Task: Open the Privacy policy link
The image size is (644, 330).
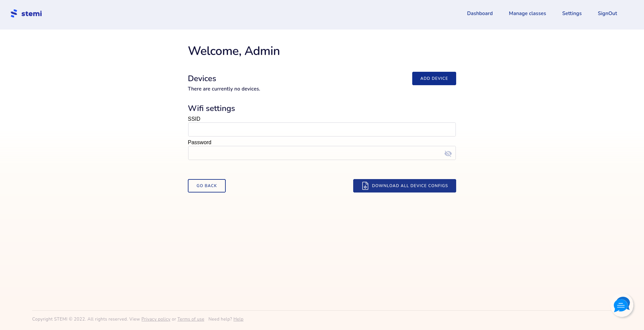Action: point(156,319)
